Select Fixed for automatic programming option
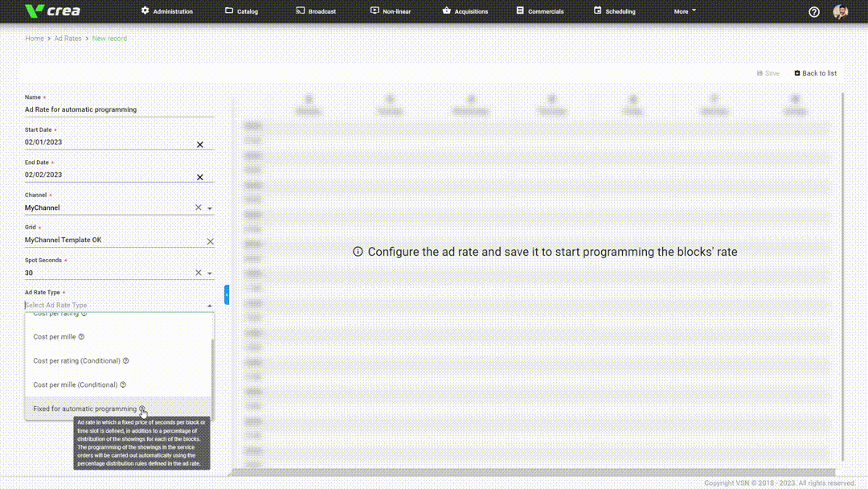This screenshot has width=868, height=489. point(119,409)
